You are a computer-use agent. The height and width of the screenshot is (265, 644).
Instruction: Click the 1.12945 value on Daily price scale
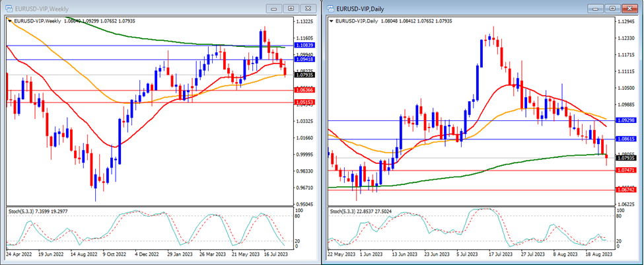(x=626, y=21)
